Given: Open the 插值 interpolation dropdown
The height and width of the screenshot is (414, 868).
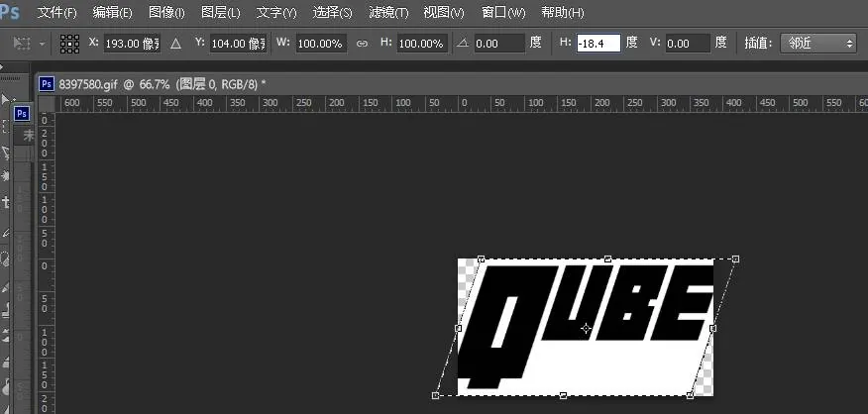Looking at the screenshot, I should [818, 44].
